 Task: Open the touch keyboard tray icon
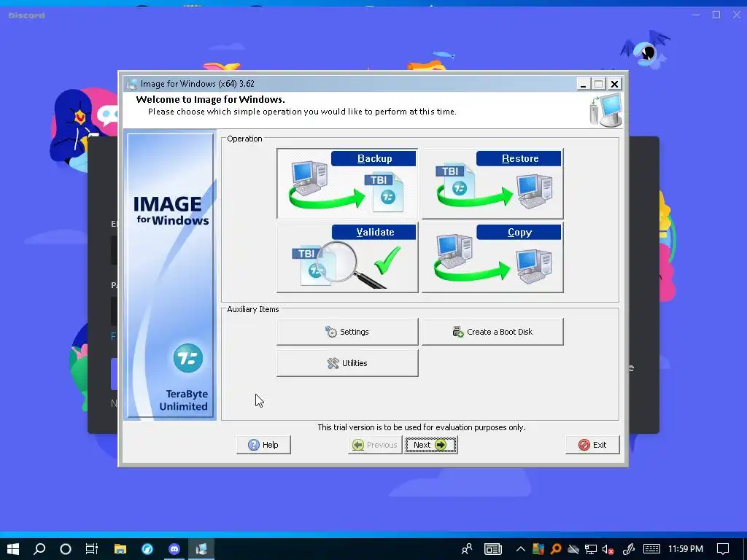(651, 549)
